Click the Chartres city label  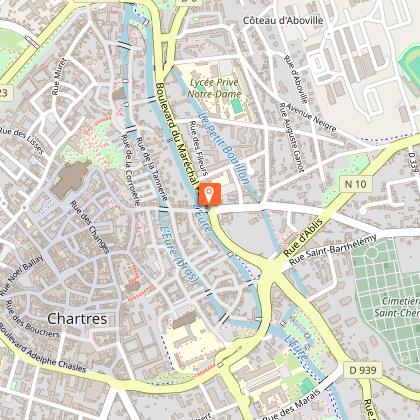[x=77, y=319]
